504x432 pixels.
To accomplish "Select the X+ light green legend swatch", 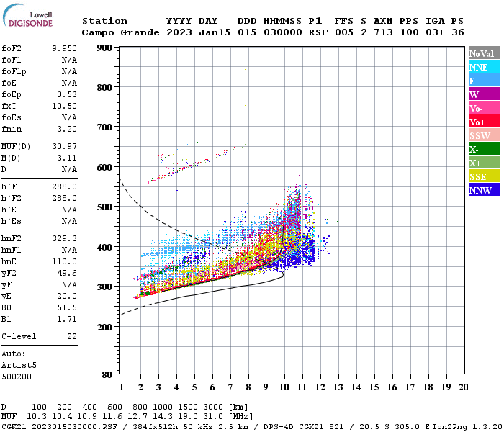I will 484,162.
